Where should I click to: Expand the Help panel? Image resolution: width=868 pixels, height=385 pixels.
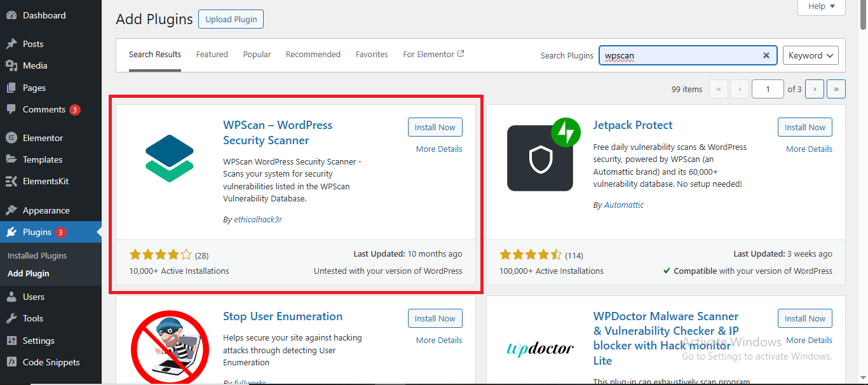point(821,6)
